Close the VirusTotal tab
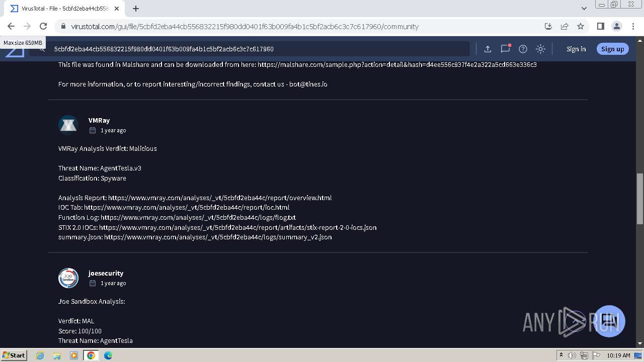644x362 pixels. tap(117, 9)
